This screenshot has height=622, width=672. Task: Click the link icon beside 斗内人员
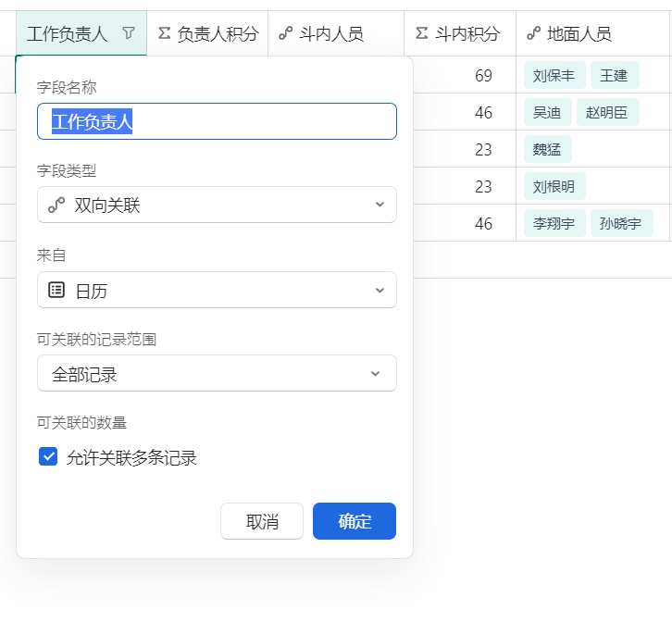click(286, 33)
